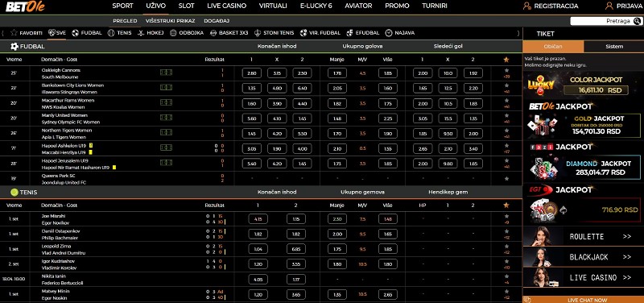Pick Više 2.25 for Manly United Women
Image resolution: width=644 pixels, height=303 pixels.
(x=387, y=118)
